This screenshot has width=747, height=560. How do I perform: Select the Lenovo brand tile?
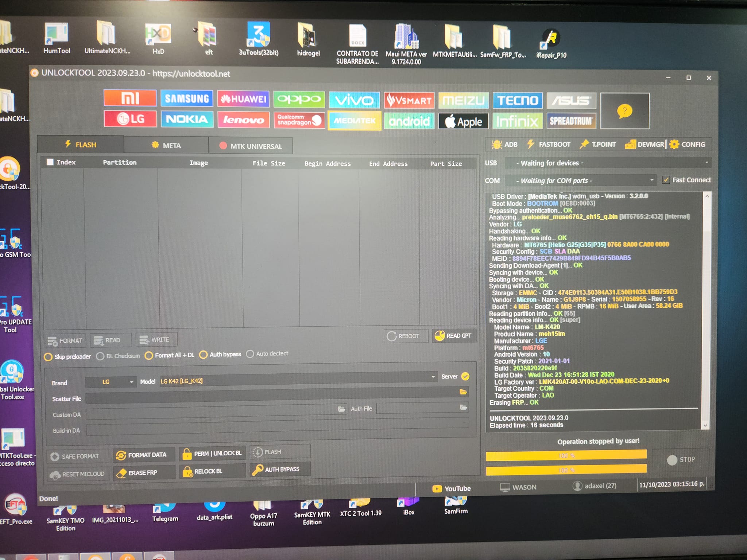tap(244, 120)
